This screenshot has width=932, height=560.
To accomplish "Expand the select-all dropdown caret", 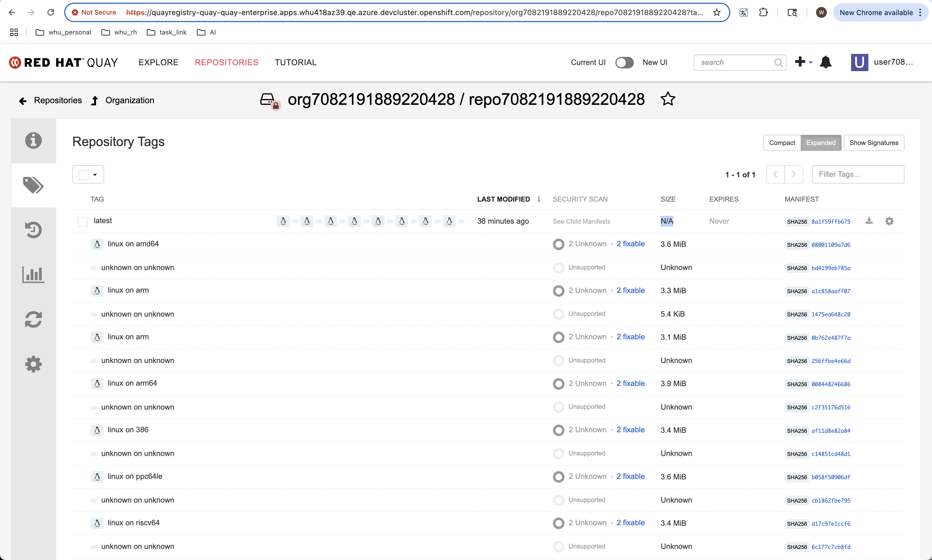I will click(95, 175).
